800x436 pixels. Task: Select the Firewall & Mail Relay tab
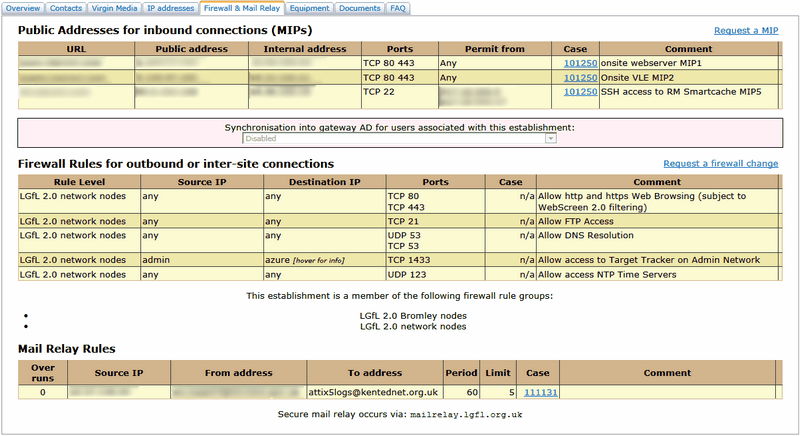point(242,8)
